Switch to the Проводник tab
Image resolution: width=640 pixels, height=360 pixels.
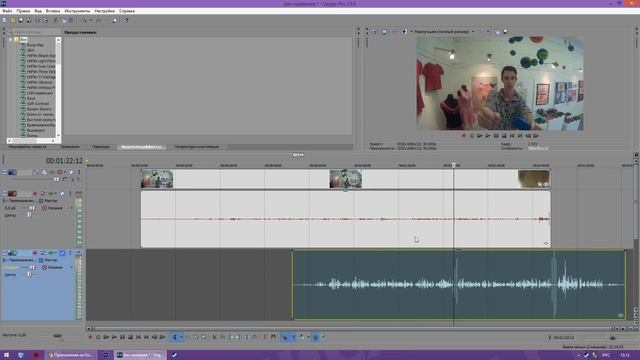71,147
